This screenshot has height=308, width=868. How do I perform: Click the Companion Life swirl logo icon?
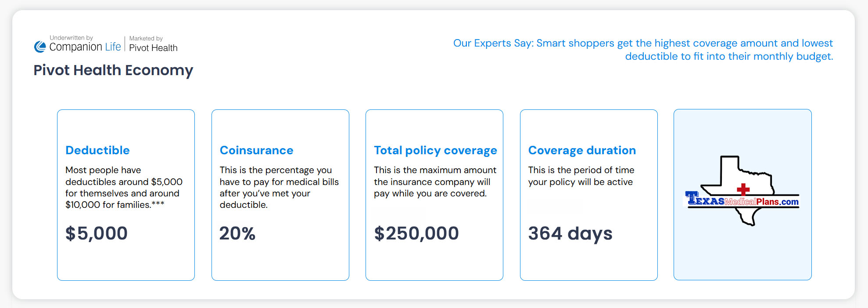coord(40,47)
